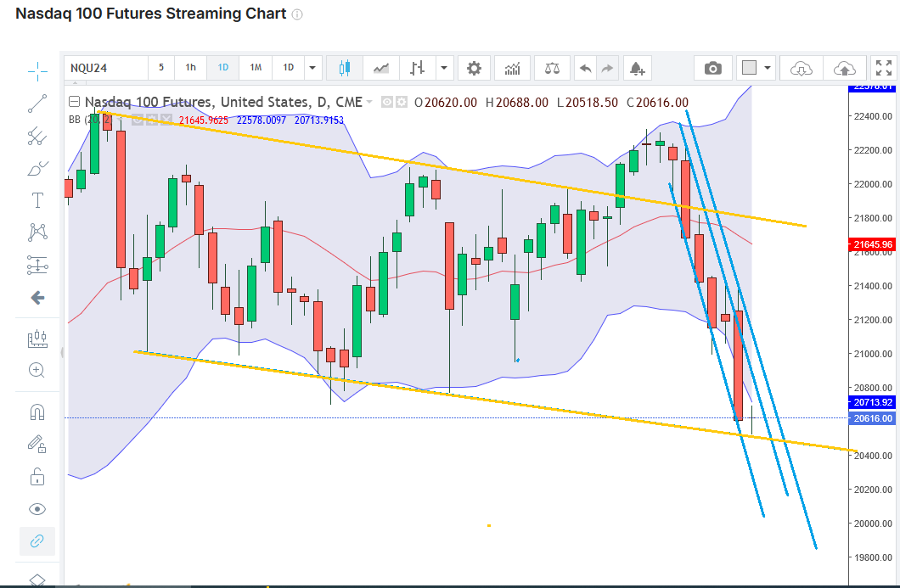Click the left arrow marker tool
Screen dimensions: 900x588
coord(37,297)
